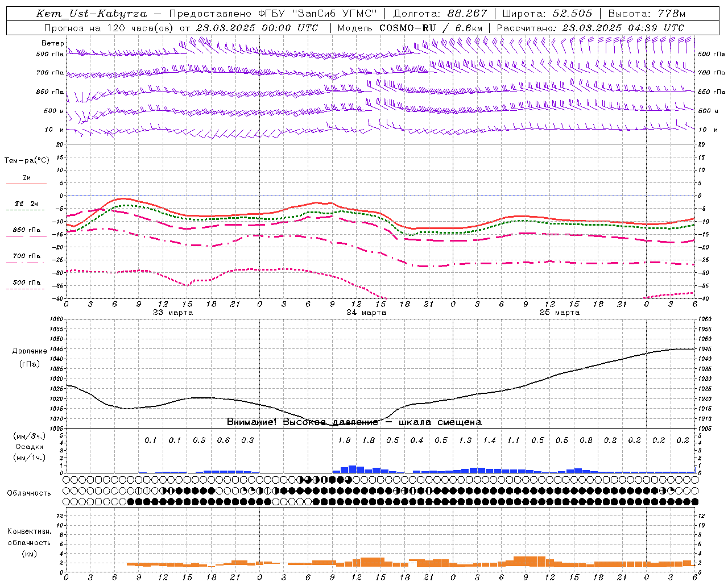Click the 23 марта date label
Viewport: 728px width, 582px height.
click(x=173, y=313)
